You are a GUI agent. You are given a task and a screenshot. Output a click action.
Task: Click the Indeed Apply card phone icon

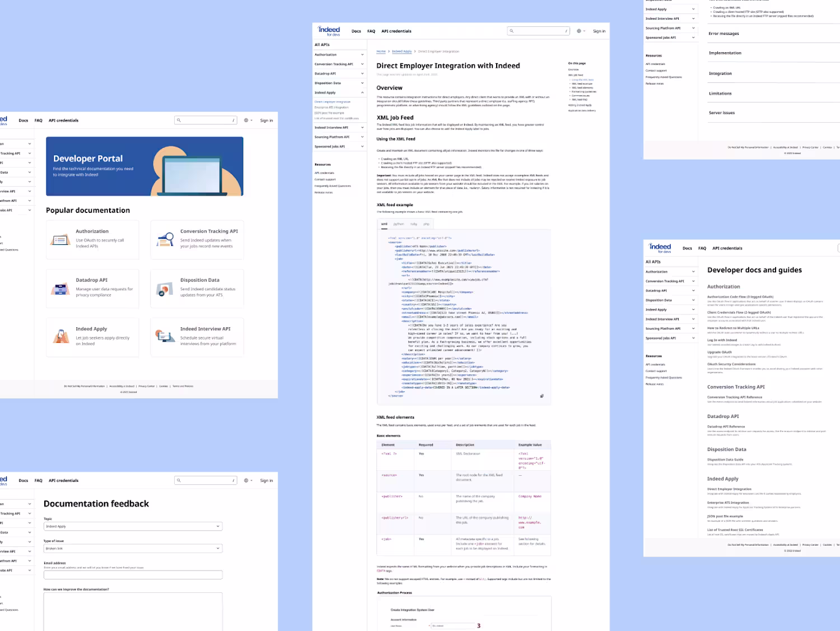click(x=61, y=337)
